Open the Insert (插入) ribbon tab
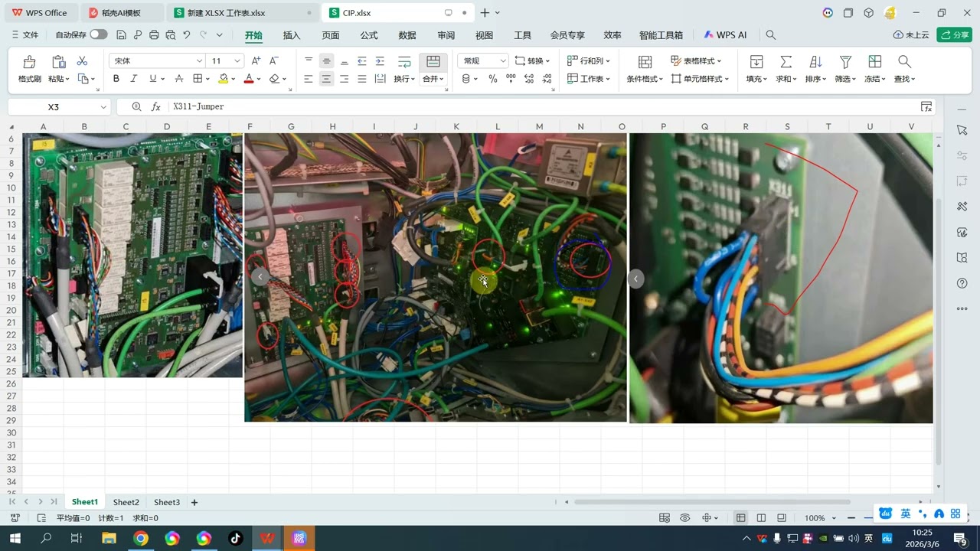This screenshot has width=980, height=551. point(292,35)
